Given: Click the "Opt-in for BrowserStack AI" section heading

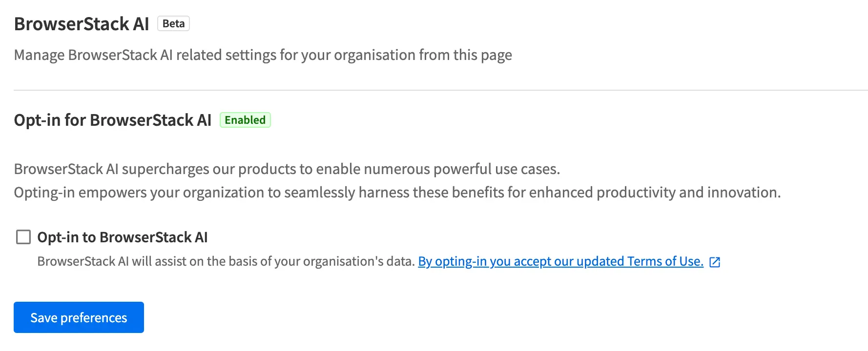Looking at the screenshot, I should (x=113, y=120).
